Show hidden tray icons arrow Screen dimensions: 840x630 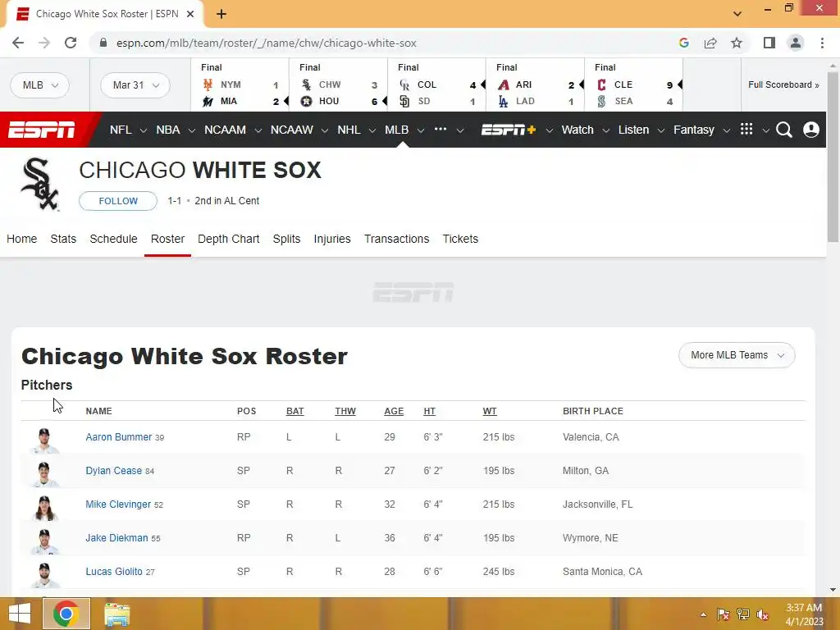pyautogui.click(x=703, y=614)
